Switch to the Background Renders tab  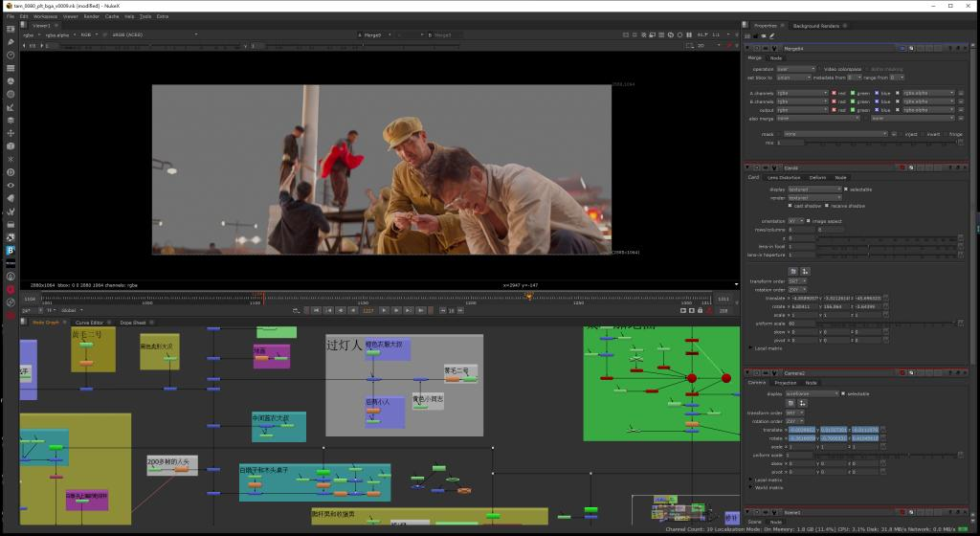click(x=815, y=26)
